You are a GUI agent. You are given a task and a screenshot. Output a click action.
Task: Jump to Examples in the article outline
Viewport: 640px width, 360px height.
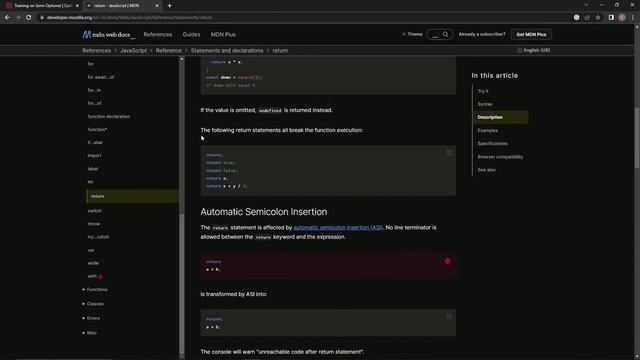point(488,131)
